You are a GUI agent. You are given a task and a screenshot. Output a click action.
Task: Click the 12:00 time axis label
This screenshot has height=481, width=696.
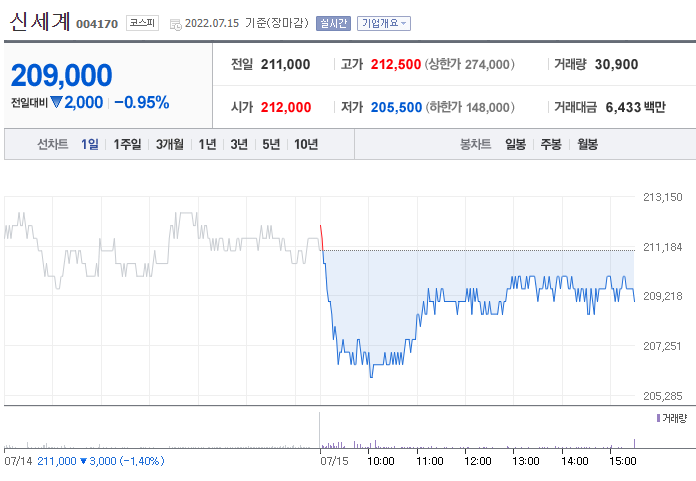tap(478, 461)
